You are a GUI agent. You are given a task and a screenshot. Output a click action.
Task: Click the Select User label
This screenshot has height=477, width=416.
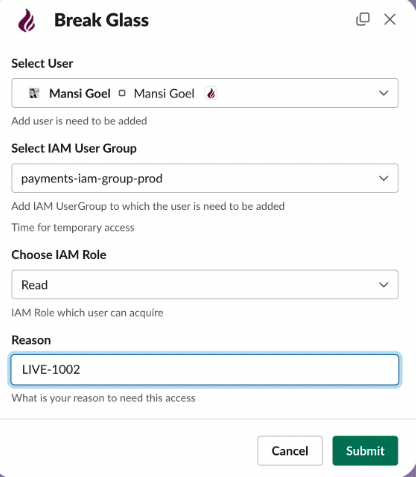(42, 63)
